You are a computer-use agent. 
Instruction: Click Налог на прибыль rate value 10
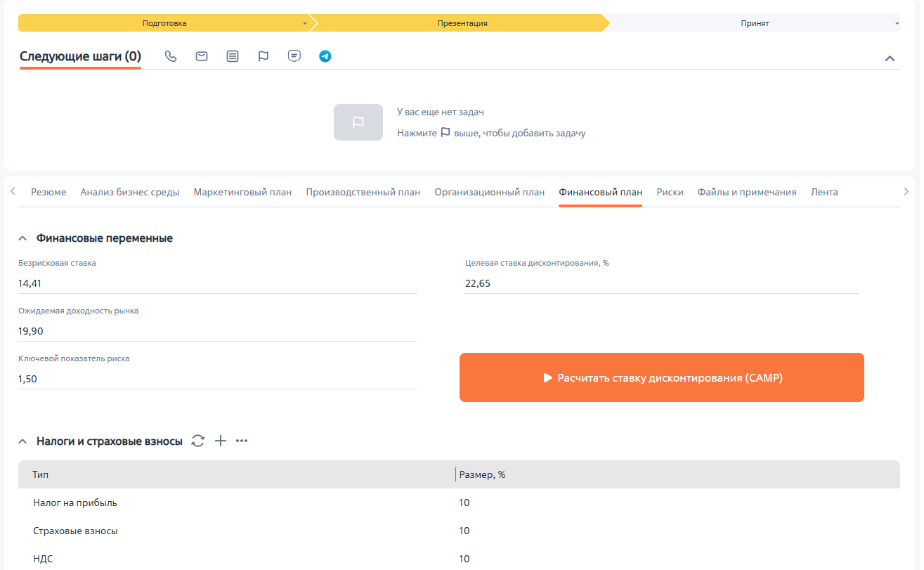pyautogui.click(x=464, y=503)
